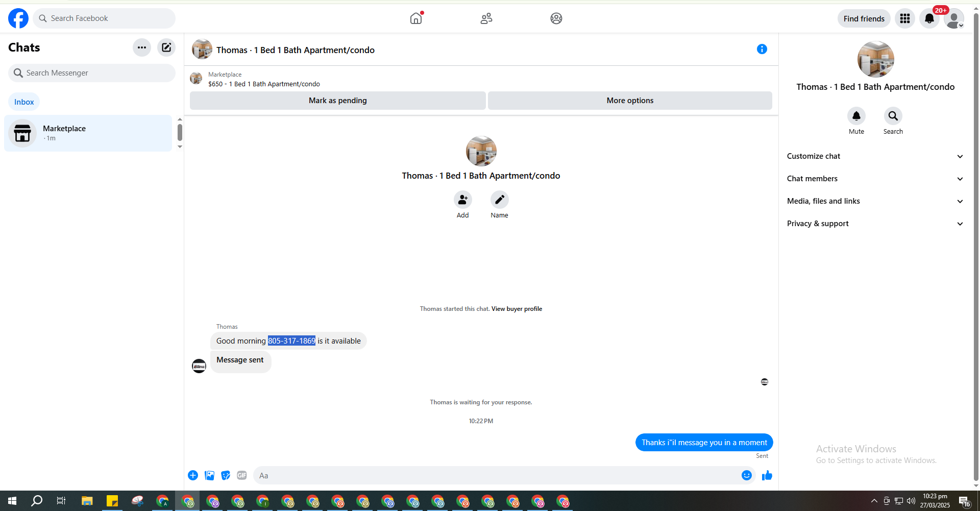The height and width of the screenshot is (511, 980).
Task: Click Mark as pending
Action: point(338,101)
